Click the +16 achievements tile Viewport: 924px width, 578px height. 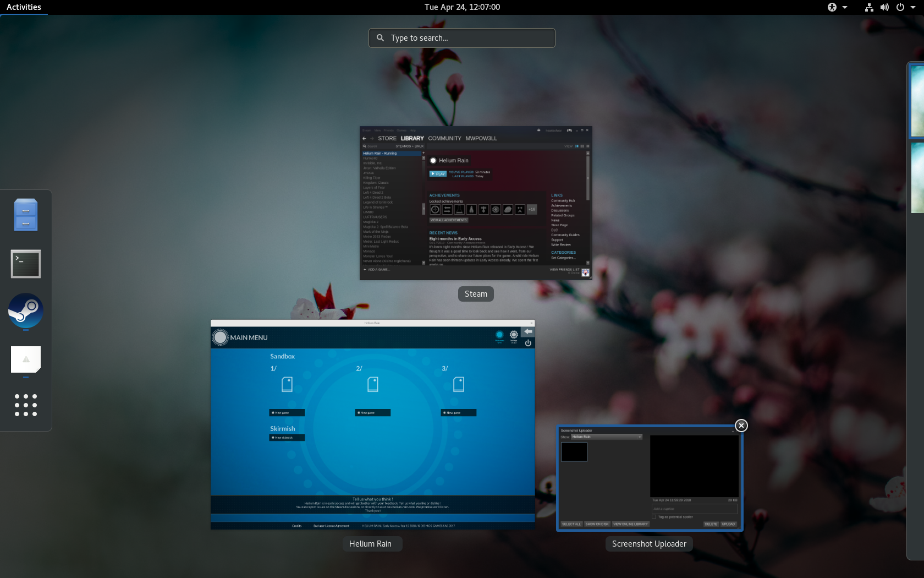532,209
